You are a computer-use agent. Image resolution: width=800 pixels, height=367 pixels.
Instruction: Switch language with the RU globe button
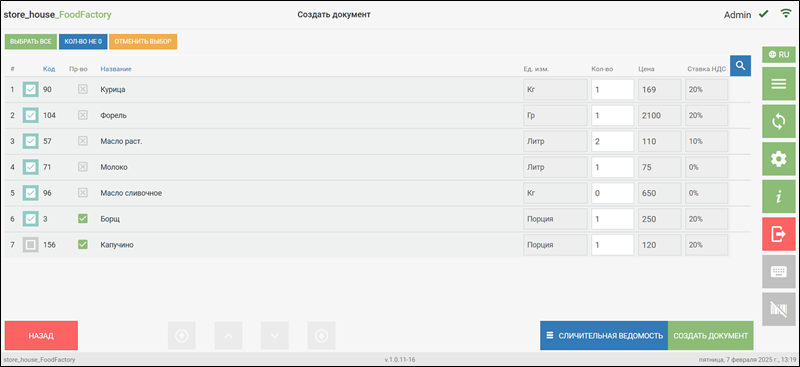coord(779,55)
